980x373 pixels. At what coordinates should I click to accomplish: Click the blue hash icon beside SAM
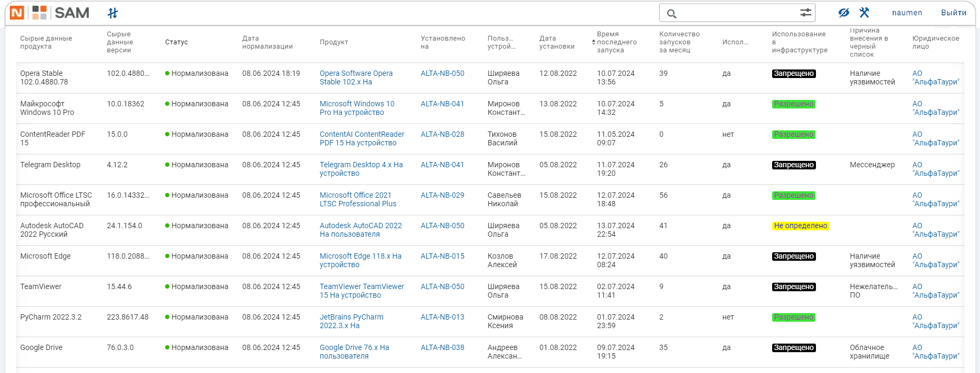[113, 13]
